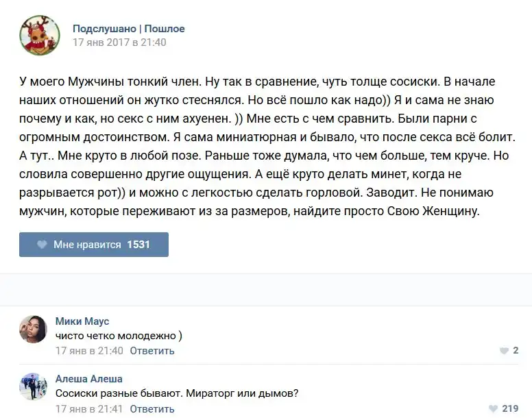Image resolution: width=532 pixels, height=418 pixels.
Task: Open Мики Маус profile avatar
Action: [x=34, y=330]
